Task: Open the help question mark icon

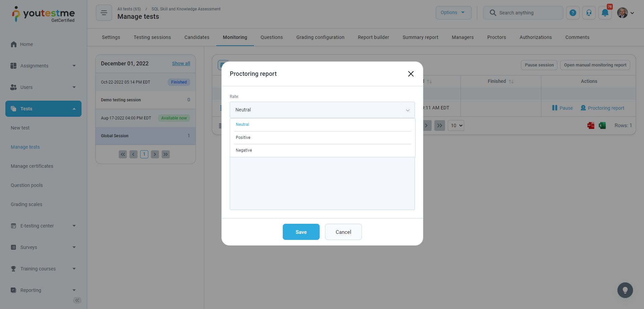Action: [573, 13]
